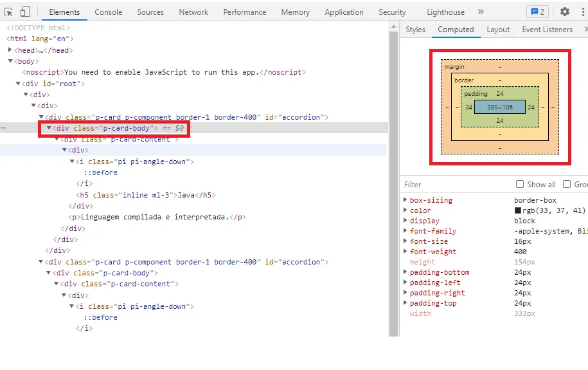The width and height of the screenshot is (588, 370).
Task: Expand the display computed property
Action: [405, 221]
